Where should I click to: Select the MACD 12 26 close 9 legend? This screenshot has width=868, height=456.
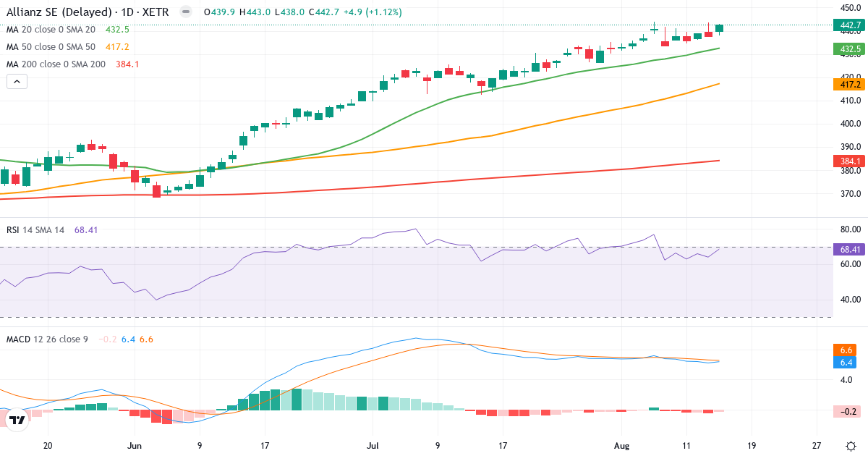click(x=47, y=339)
